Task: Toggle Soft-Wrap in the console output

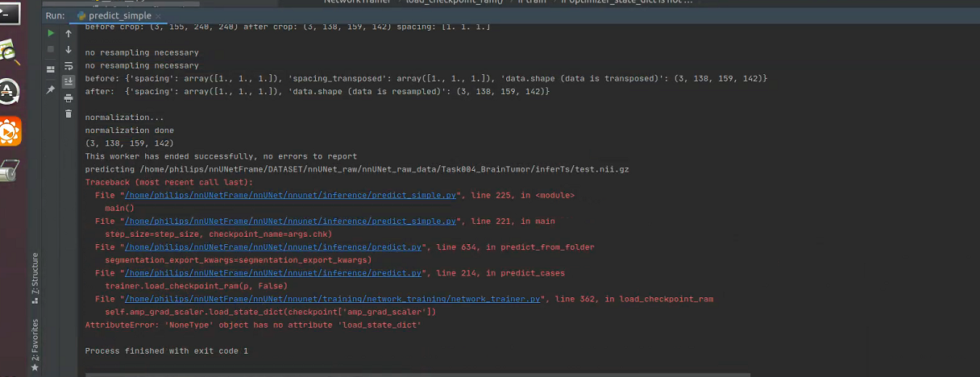Action: (x=69, y=65)
